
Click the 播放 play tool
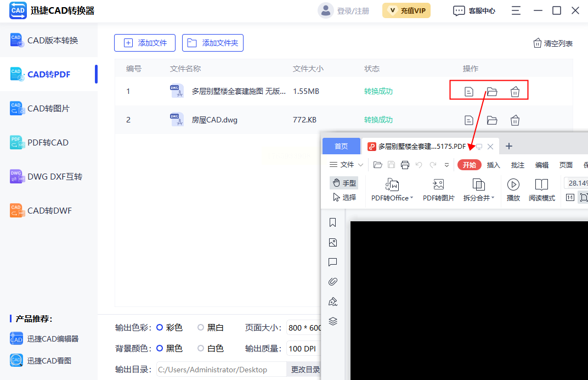pyautogui.click(x=513, y=189)
